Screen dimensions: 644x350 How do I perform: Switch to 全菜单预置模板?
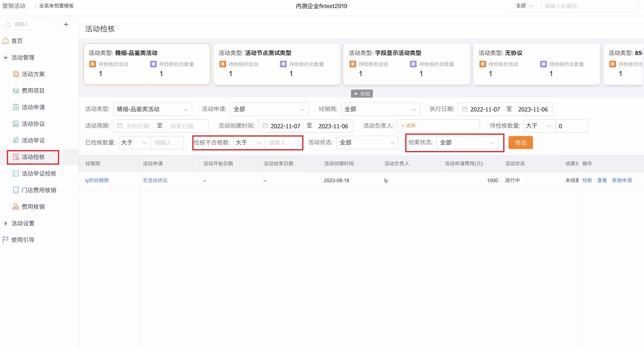57,6
